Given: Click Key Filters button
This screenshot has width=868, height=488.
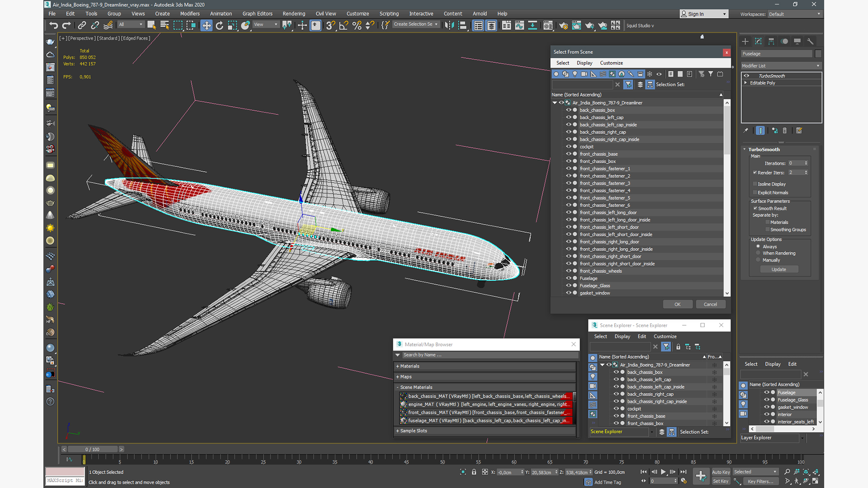Looking at the screenshot, I should 760,482.
